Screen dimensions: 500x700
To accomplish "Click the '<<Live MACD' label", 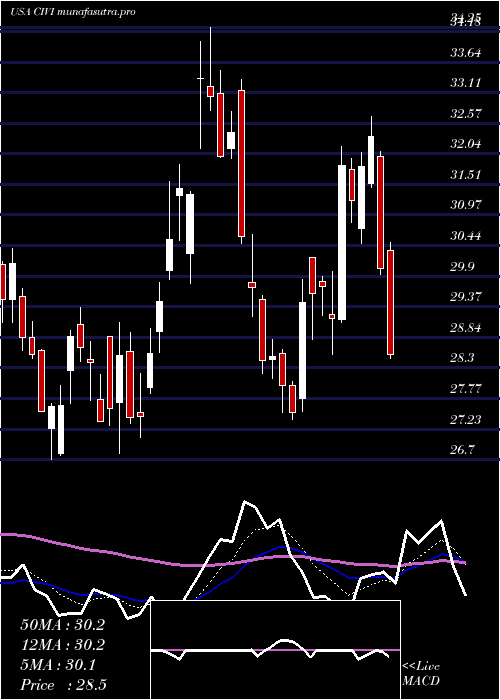I will point(421,674).
